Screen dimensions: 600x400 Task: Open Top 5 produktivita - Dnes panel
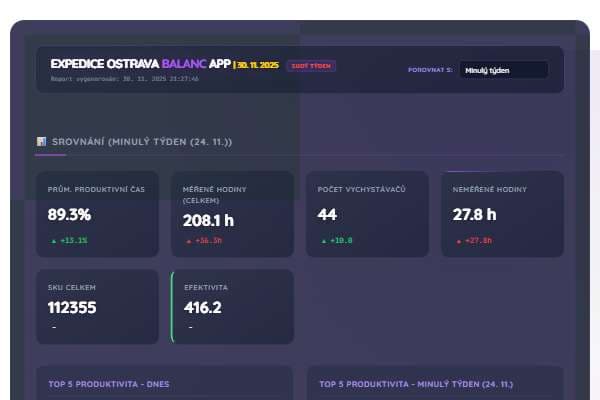pyautogui.click(x=164, y=383)
